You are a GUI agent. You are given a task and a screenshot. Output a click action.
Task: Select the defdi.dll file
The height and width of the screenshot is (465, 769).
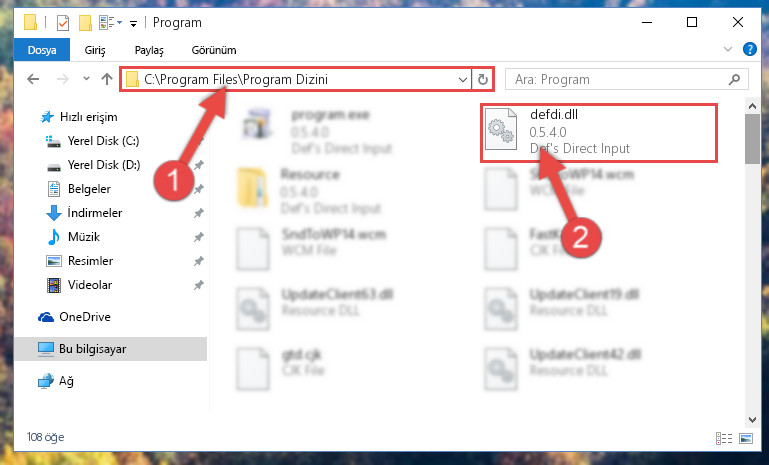599,132
